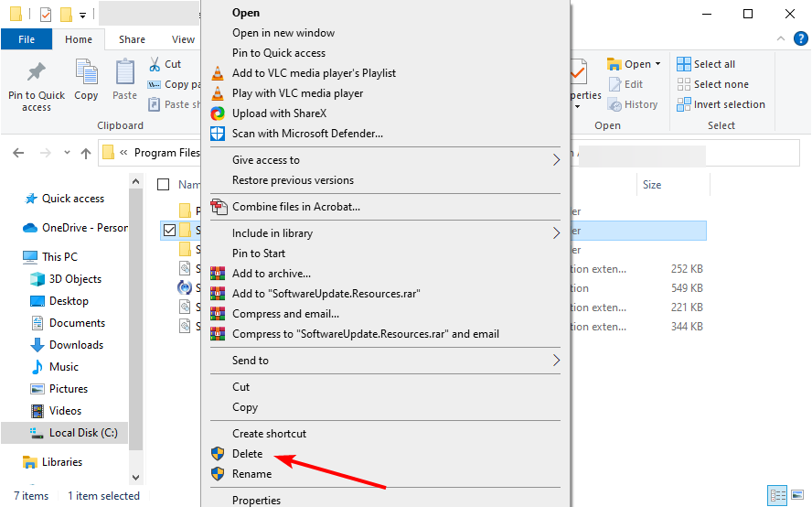Click Add to archive WinRAR option
812x507 pixels.
pyautogui.click(x=271, y=274)
